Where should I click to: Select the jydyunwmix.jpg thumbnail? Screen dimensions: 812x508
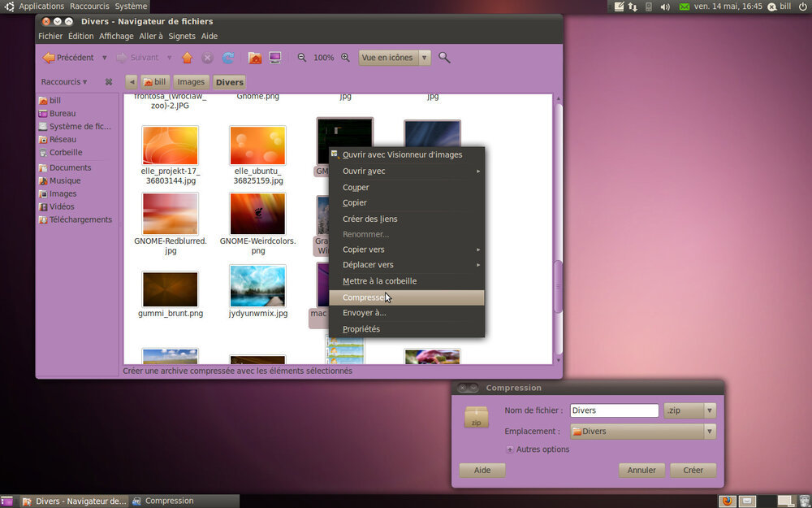pos(257,286)
